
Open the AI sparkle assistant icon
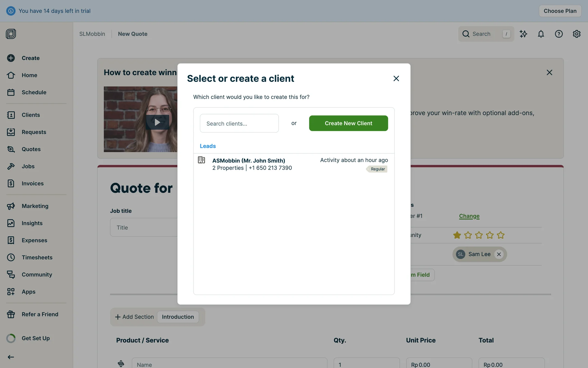(x=523, y=34)
